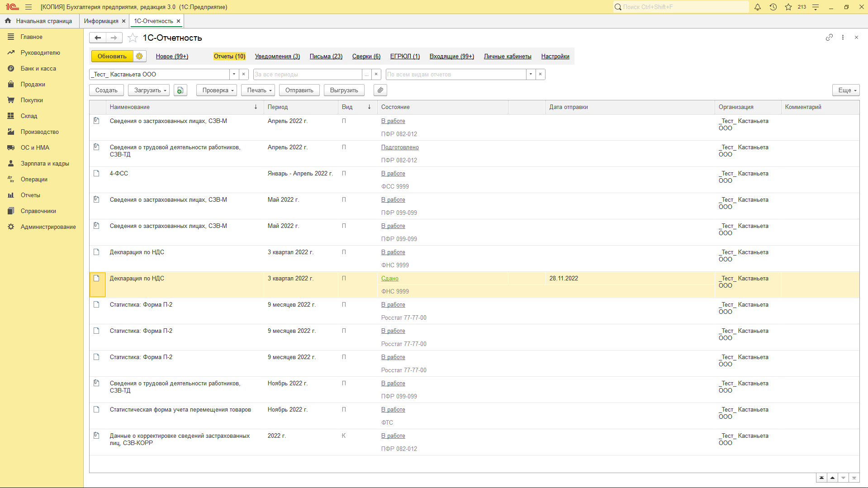Open Личные кабинеты link
Image resolution: width=868 pixels, height=488 pixels.
pyautogui.click(x=508, y=57)
